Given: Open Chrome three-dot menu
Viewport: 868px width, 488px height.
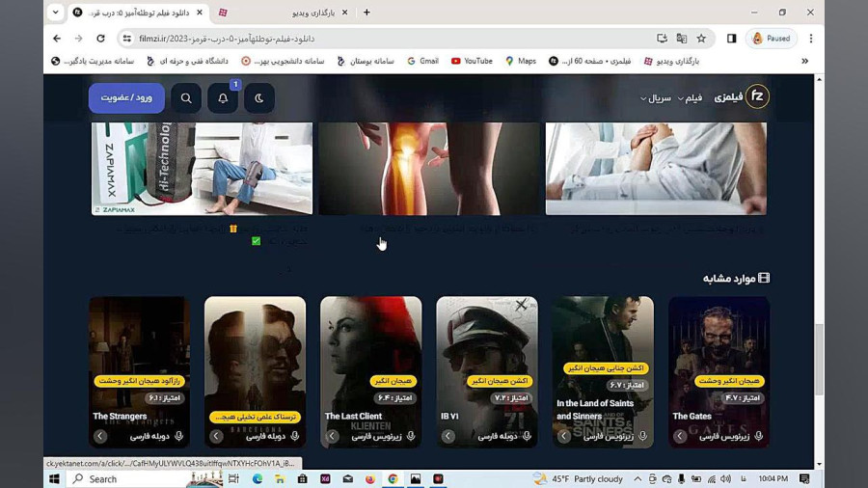Looking at the screenshot, I should pyautogui.click(x=811, y=39).
